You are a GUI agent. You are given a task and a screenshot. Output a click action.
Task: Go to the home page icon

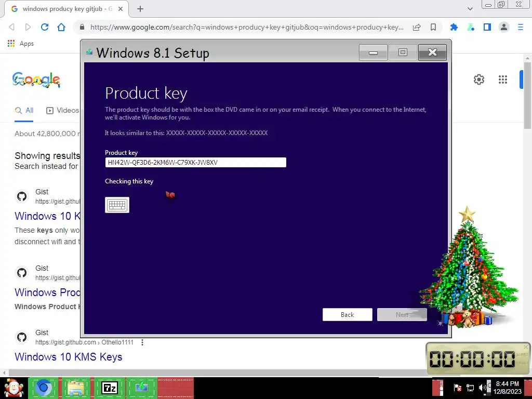pos(61,27)
